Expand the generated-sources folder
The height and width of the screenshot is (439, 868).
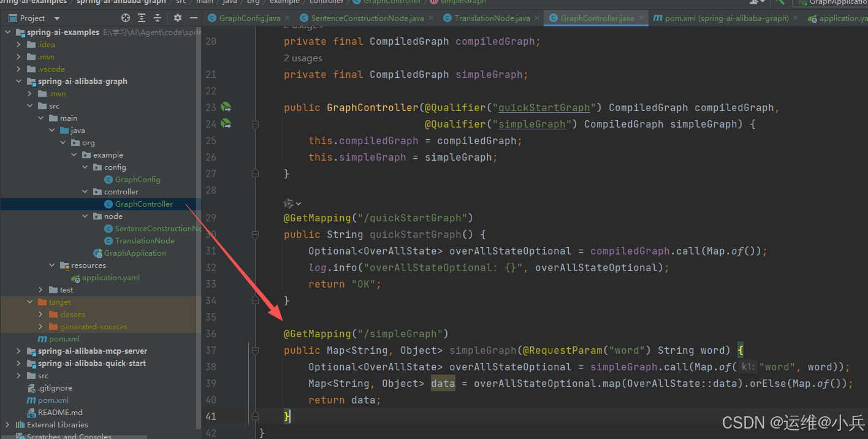pyautogui.click(x=40, y=327)
